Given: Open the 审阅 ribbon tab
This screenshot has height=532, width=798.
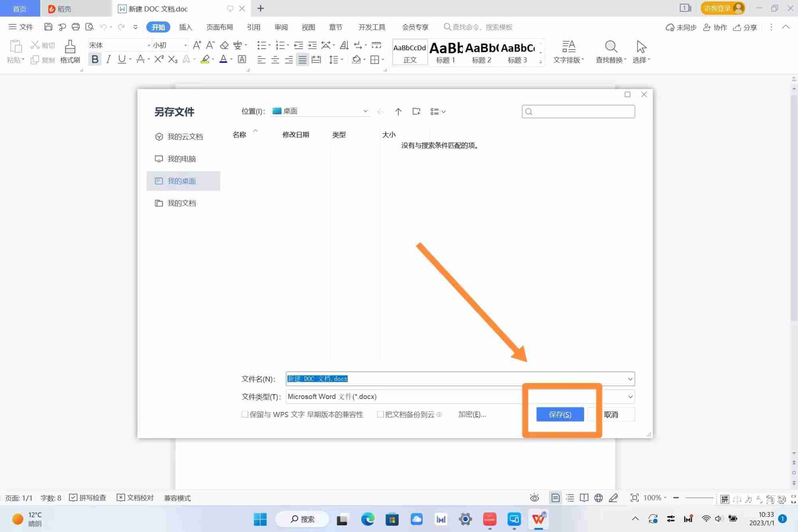Looking at the screenshot, I should [x=280, y=27].
